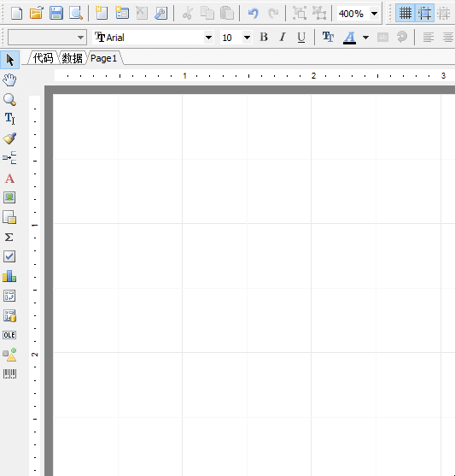
Task: Click the horizontal ruler at mark 2
Action: (313, 75)
